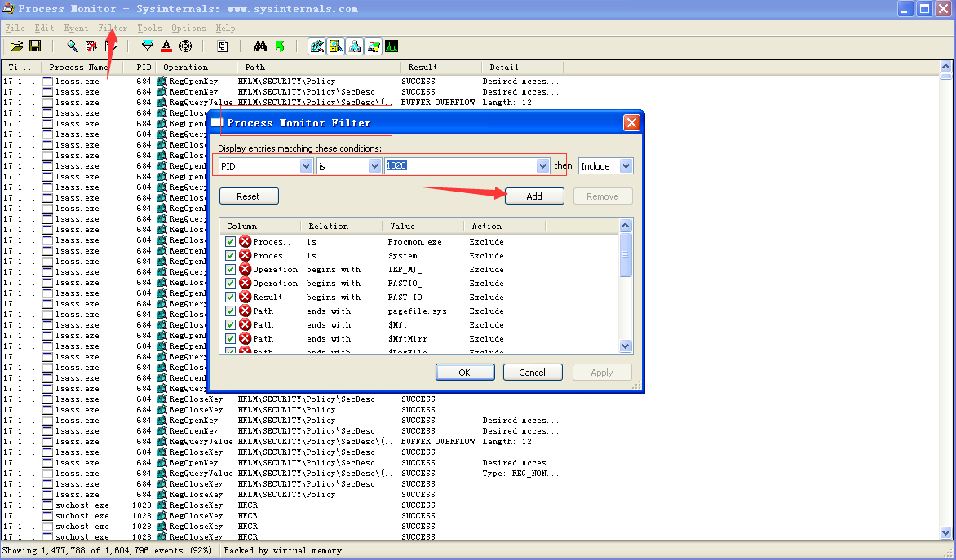Toggle the Show Registry Activity icon

317,46
